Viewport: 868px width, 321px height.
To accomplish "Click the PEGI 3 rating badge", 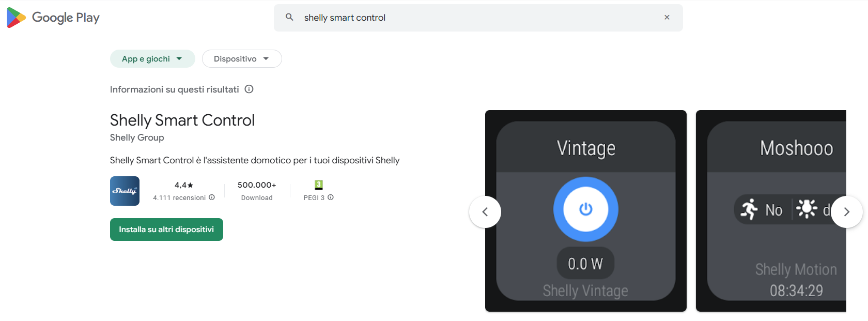I will (x=319, y=185).
